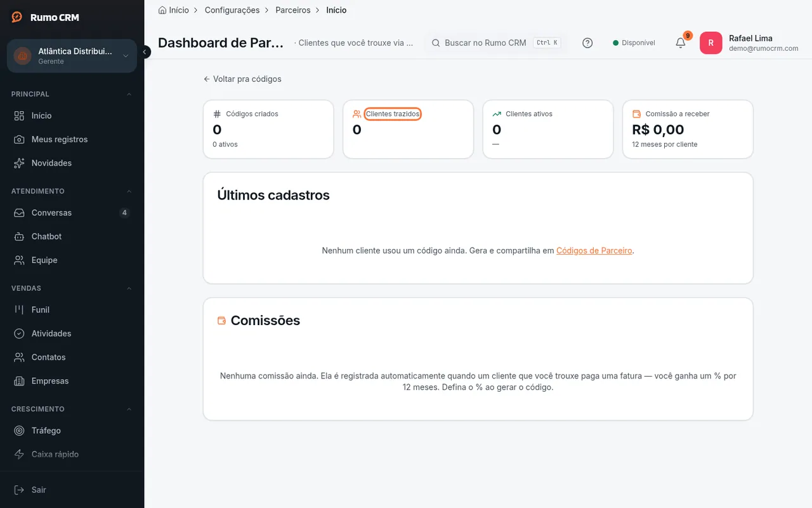Viewport: 812px width, 508px height.
Task: Click the Equipe people icon
Action: click(20, 260)
